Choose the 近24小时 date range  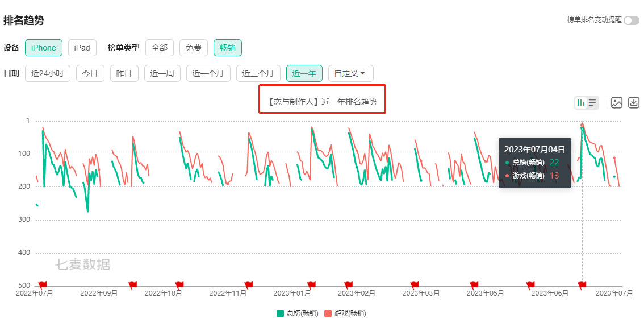tap(48, 73)
